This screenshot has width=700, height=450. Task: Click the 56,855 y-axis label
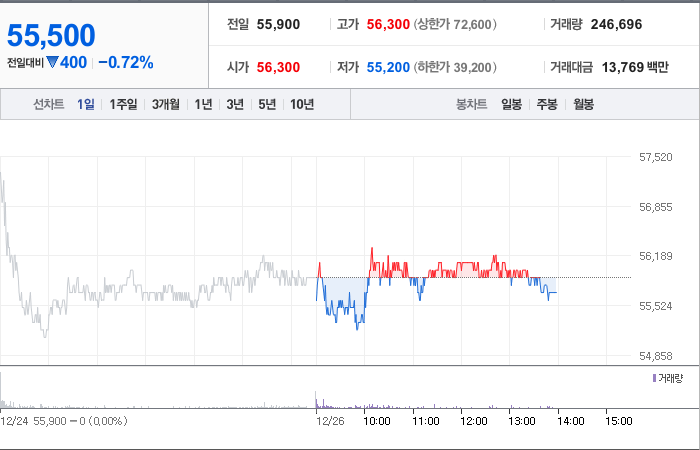pyautogui.click(x=655, y=207)
